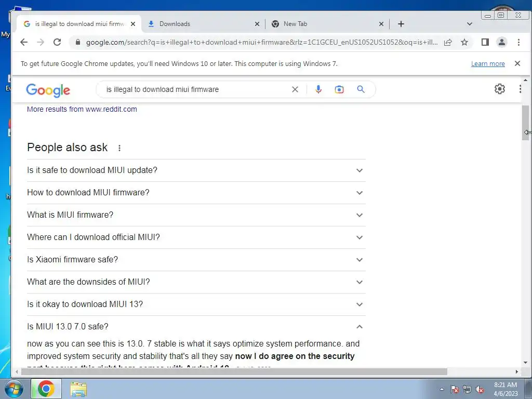Click the scroll down arrow

525,362
